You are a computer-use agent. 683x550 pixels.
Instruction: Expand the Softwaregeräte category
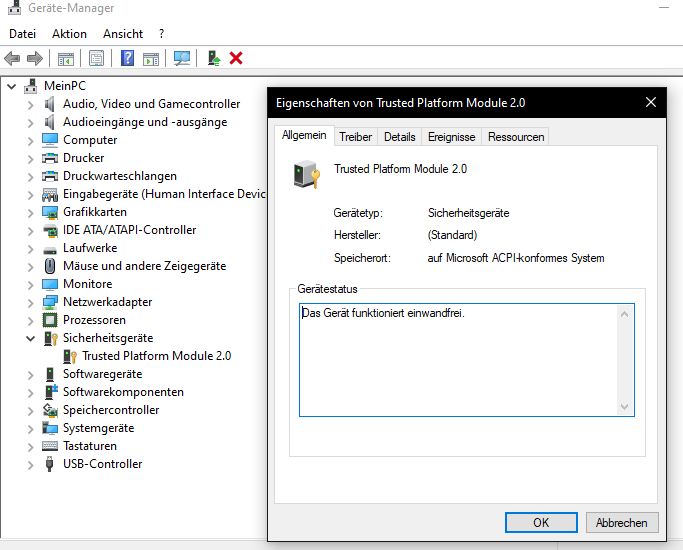point(30,375)
